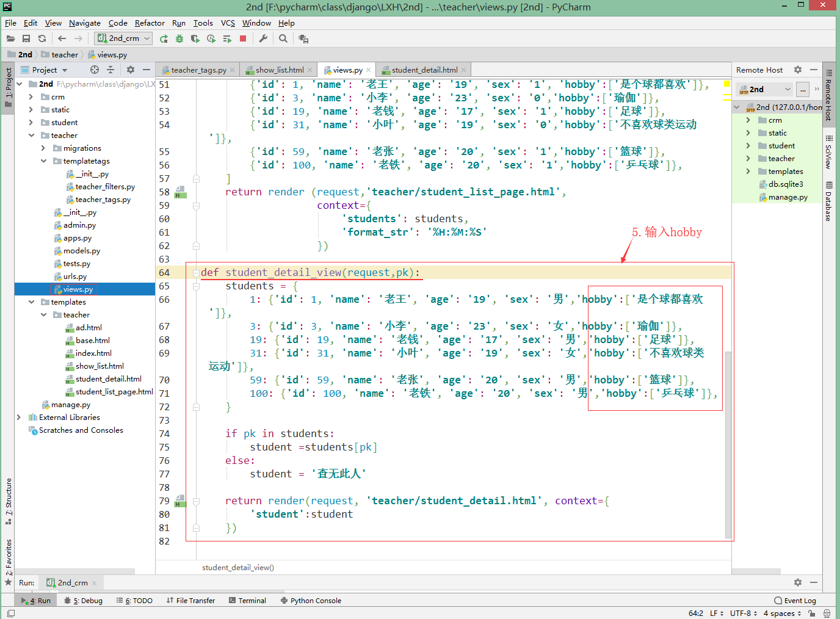This screenshot has width=840, height=619.
Task: Click the UTF-8 encoding selector in status bar
Action: point(744,614)
